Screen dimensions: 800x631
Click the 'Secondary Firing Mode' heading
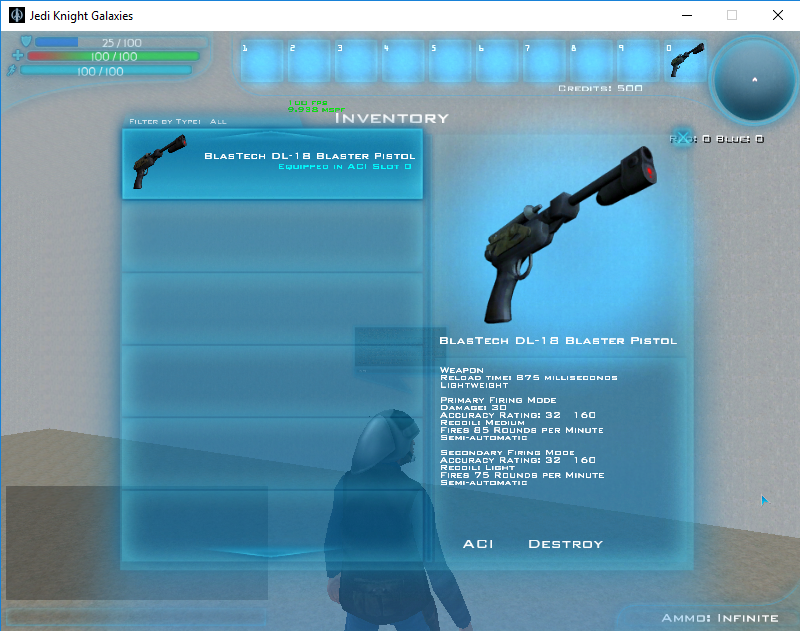click(507, 452)
